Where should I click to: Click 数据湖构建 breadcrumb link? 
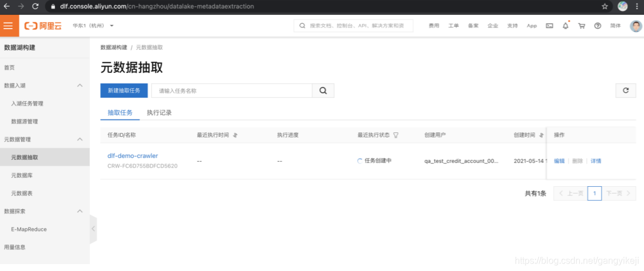(114, 48)
